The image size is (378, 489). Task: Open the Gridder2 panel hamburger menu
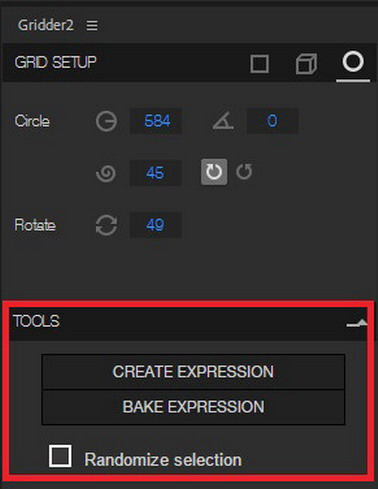[x=92, y=25]
